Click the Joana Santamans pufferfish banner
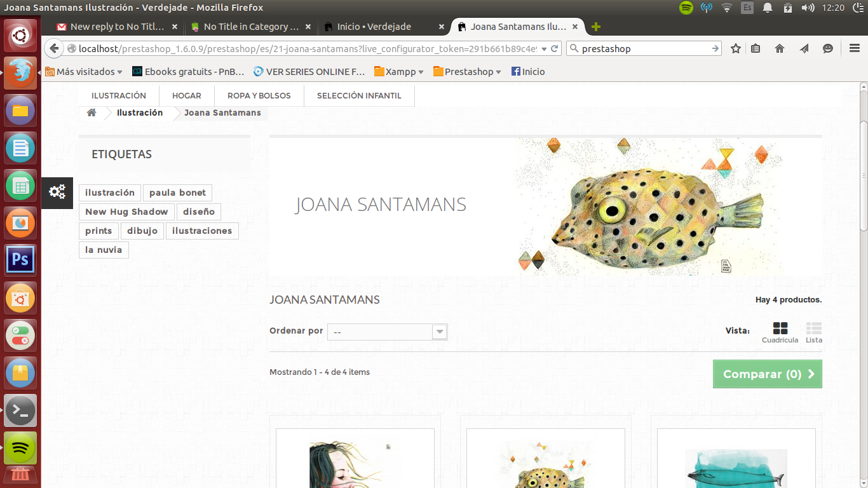Screen dimensions: 868x488 (x=546, y=207)
